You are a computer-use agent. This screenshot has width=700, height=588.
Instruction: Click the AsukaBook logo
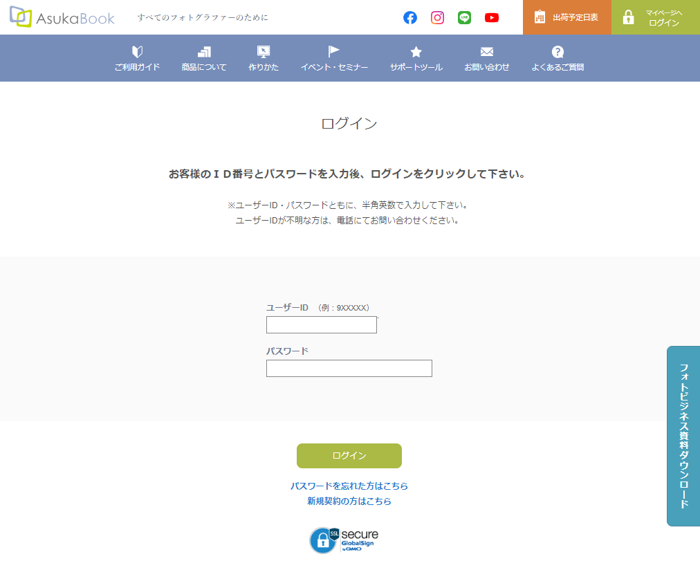click(x=62, y=17)
